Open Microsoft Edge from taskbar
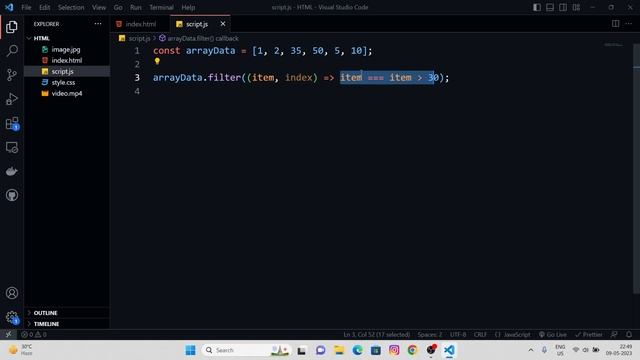This screenshot has height=360, width=640. (358, 350)
